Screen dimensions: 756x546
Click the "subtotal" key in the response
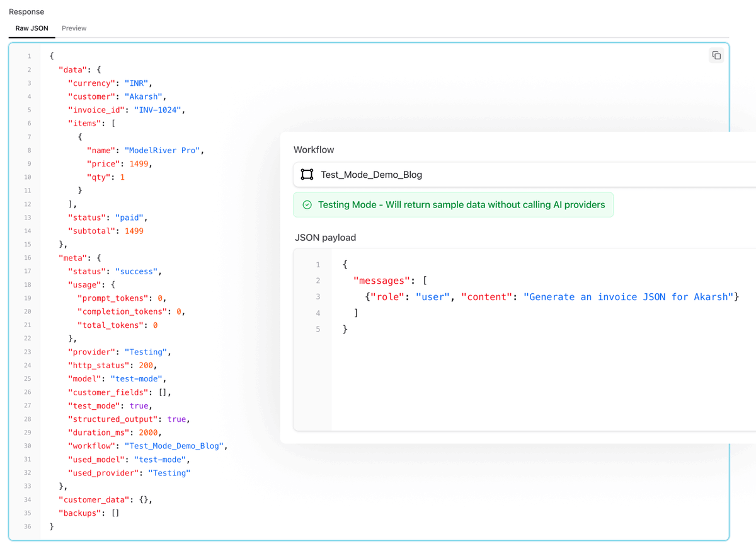91,231
